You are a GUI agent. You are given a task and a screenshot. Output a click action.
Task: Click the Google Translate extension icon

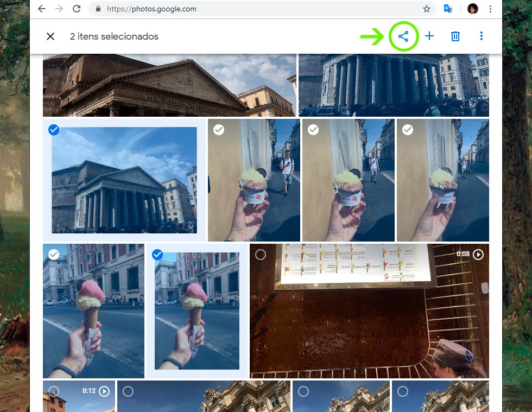pyautogui.click(x=448, y=9)
